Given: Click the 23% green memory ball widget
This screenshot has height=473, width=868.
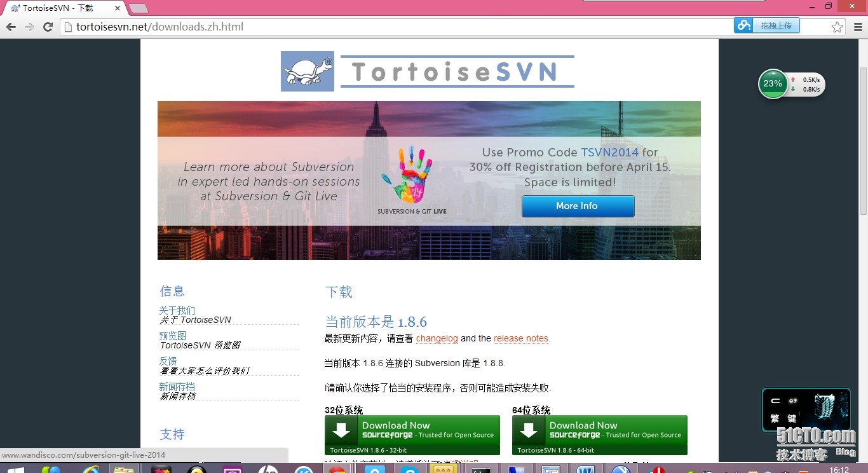Looking at the screenshot, I should 773,84.
